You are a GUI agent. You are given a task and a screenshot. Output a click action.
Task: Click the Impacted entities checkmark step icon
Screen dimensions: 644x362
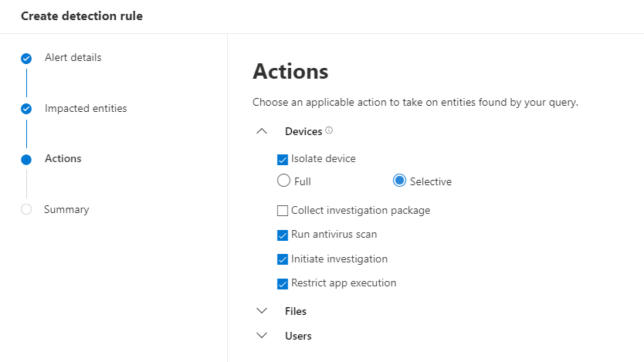pyautogui.click(x=26, y=109)
